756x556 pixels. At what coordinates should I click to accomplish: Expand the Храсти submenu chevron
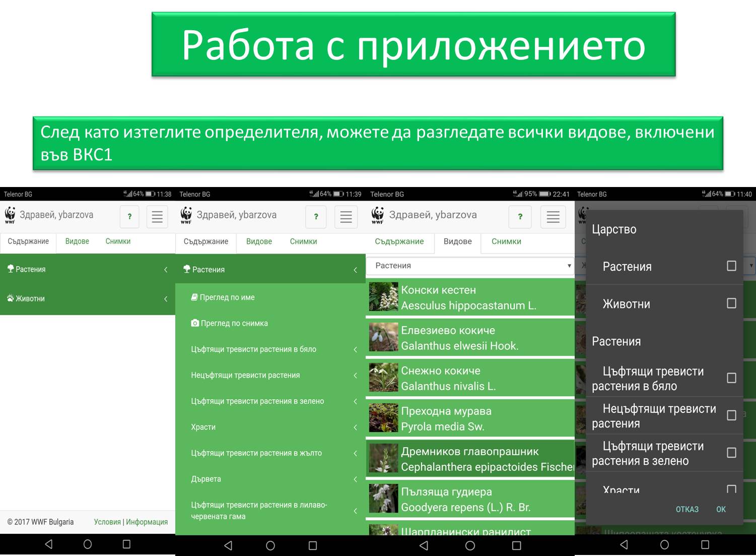[355, 427]
